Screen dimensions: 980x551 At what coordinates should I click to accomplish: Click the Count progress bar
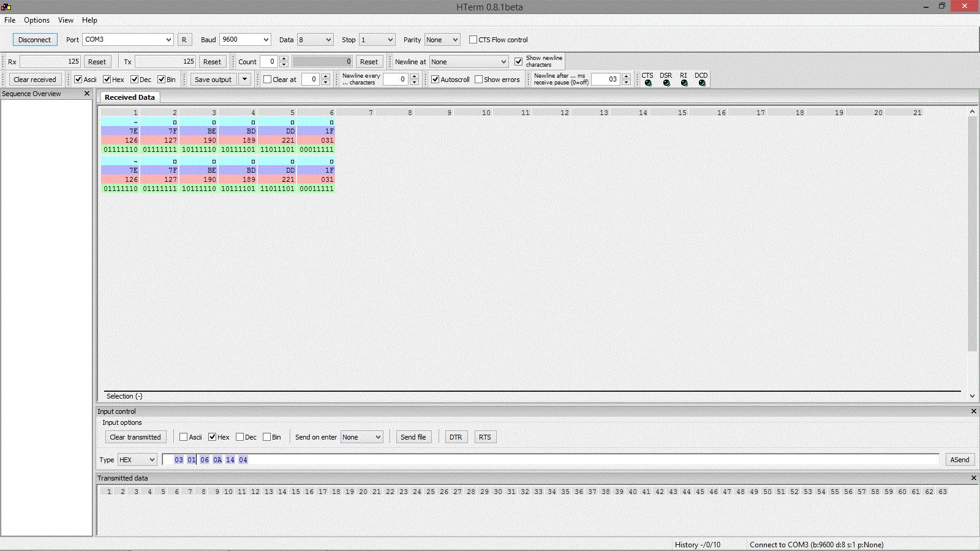tap(322, 62)
